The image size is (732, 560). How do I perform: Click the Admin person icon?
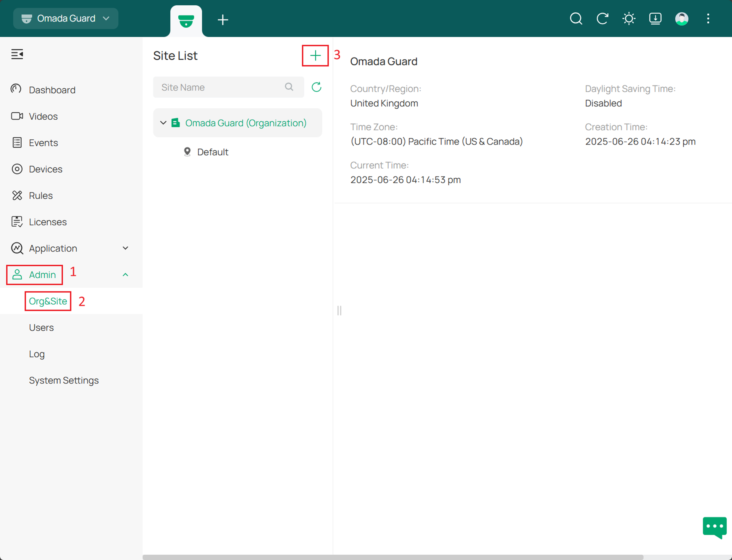tap(17, 275)
